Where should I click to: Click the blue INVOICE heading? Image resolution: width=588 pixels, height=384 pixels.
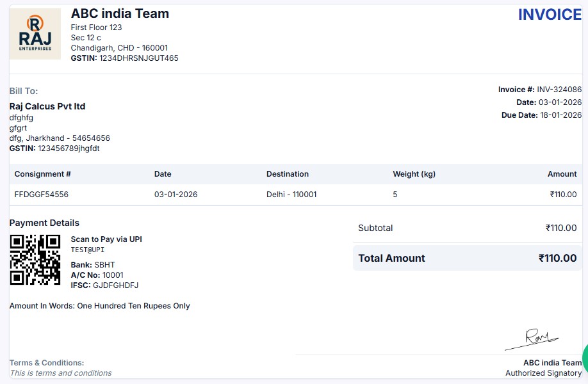click(549, 15)
